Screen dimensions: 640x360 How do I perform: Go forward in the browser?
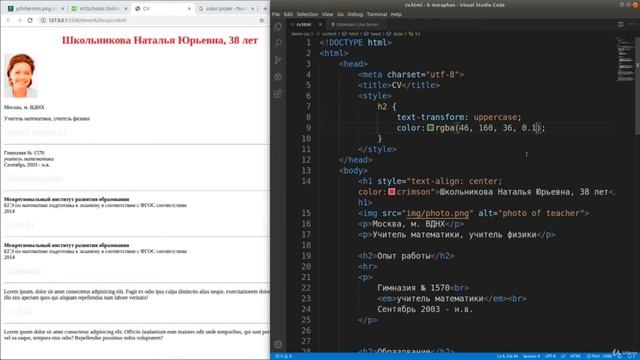pos(19,20)
